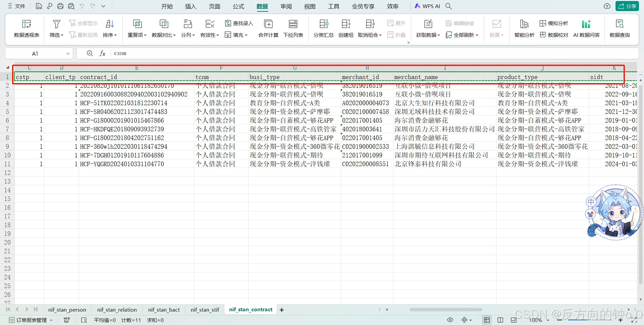Screen dimensions: 644x325
Task: Open the 分列 dropdown
Action: 188,28
